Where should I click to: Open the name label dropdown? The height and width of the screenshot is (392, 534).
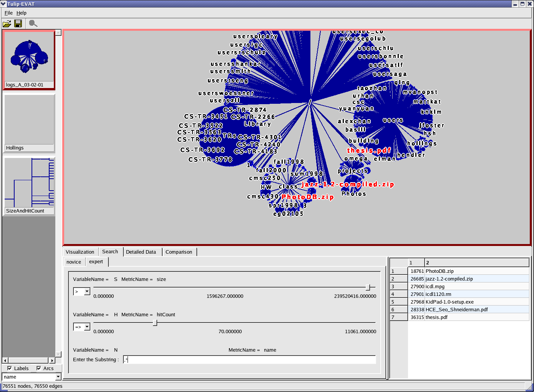[58, 377]
